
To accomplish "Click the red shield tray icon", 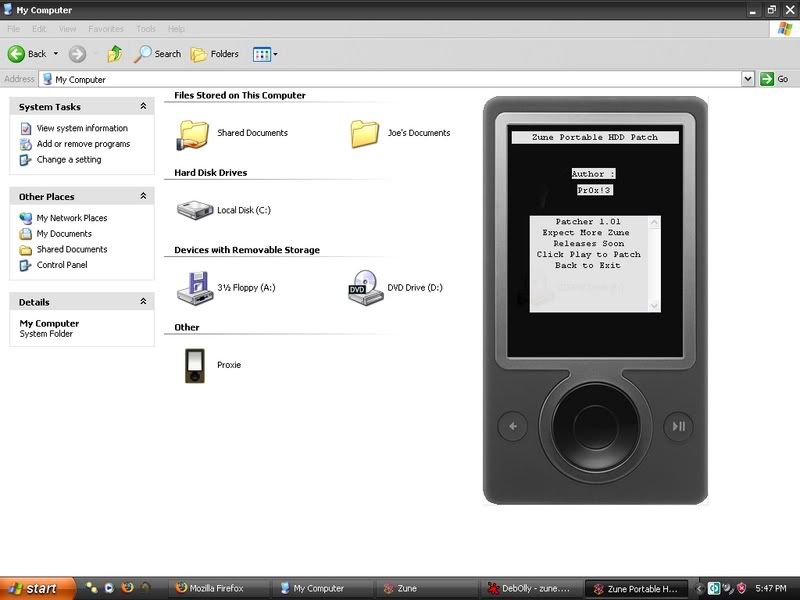I will tap(741, 588).
